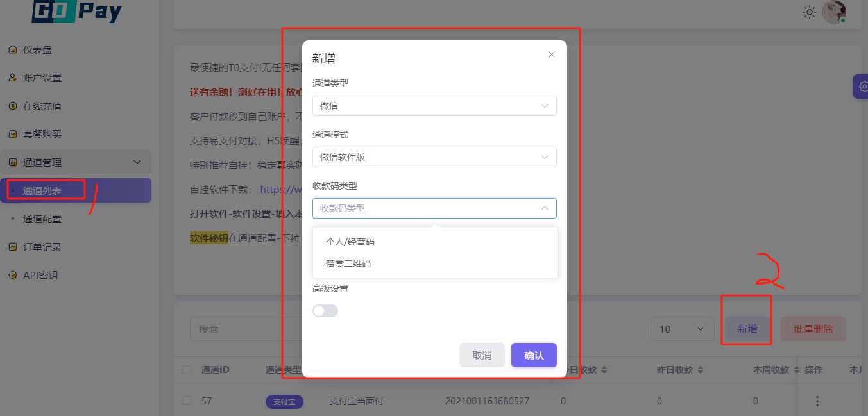868x416 pixels.
Task: Click the API key icon beside API密钥
Action: [x=12, y=276]
